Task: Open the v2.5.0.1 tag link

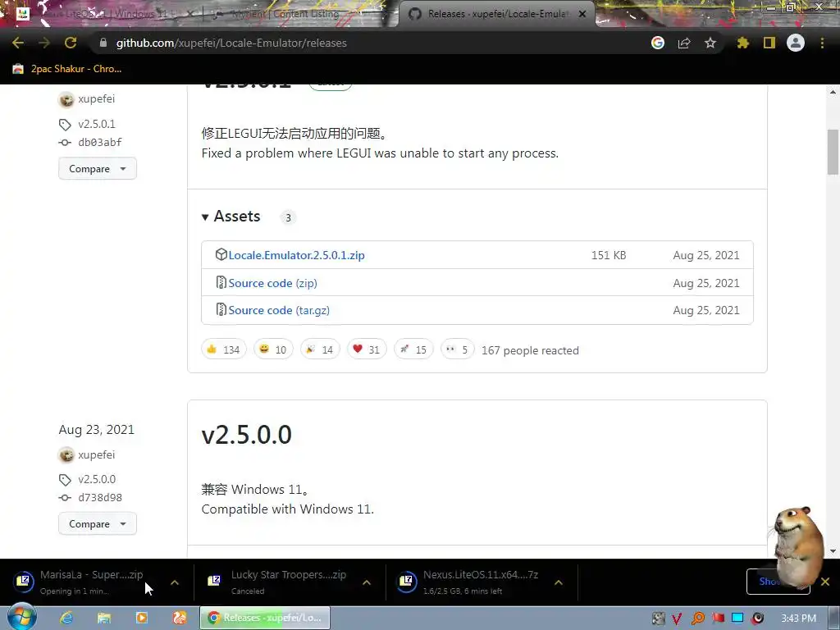Action: coord(97,125)
